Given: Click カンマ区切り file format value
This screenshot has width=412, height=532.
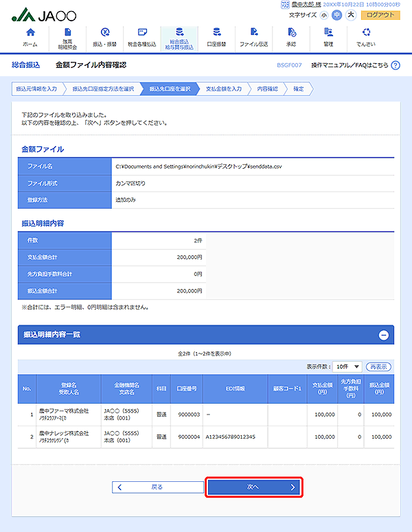Looking at the screenshot, I should click(130, 183).
